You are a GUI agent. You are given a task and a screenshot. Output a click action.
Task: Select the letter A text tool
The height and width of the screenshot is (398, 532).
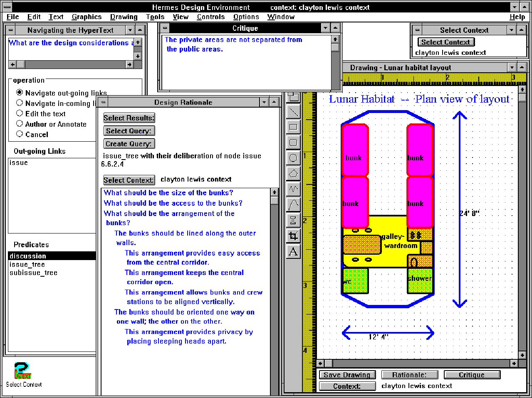click(x=293, y=251)
